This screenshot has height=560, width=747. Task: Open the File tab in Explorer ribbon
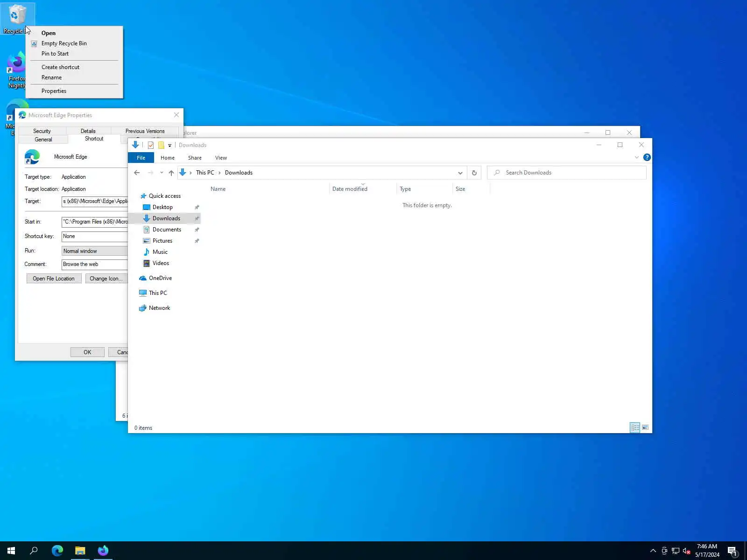pos(141,158)
